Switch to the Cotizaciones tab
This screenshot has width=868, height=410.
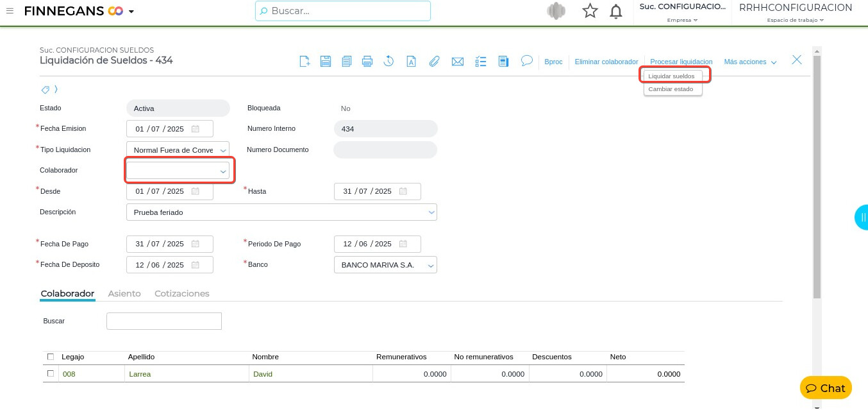coord(182,293)
